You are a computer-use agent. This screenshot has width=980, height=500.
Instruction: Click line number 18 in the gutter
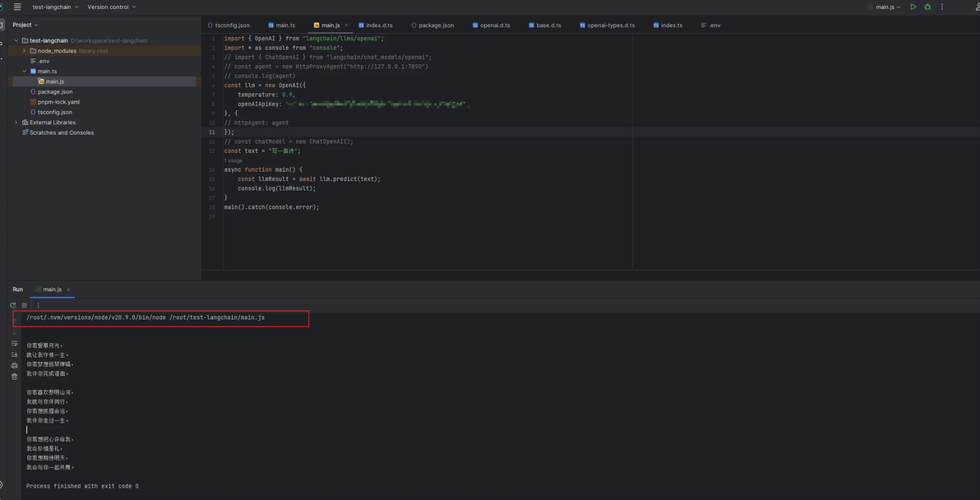click(213, 207)
